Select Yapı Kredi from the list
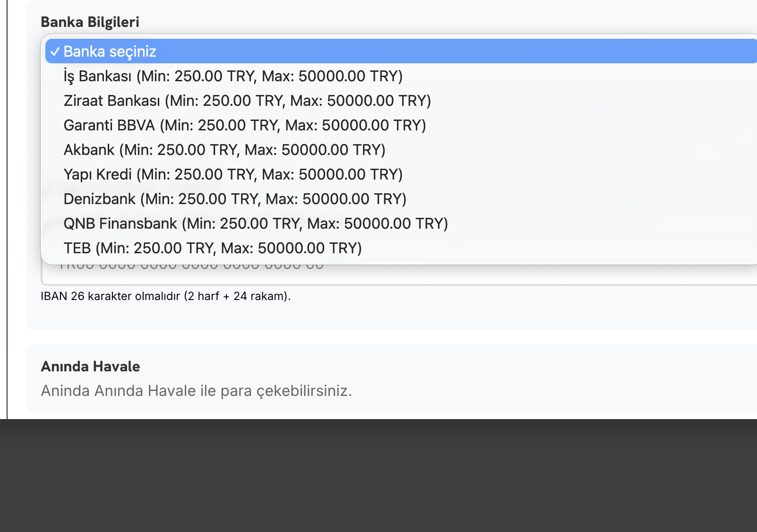The width and height of the screenshot is (757, 532). 232,174
